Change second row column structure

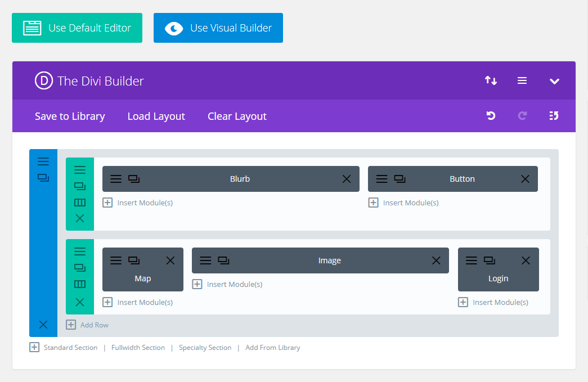[80, 284]
